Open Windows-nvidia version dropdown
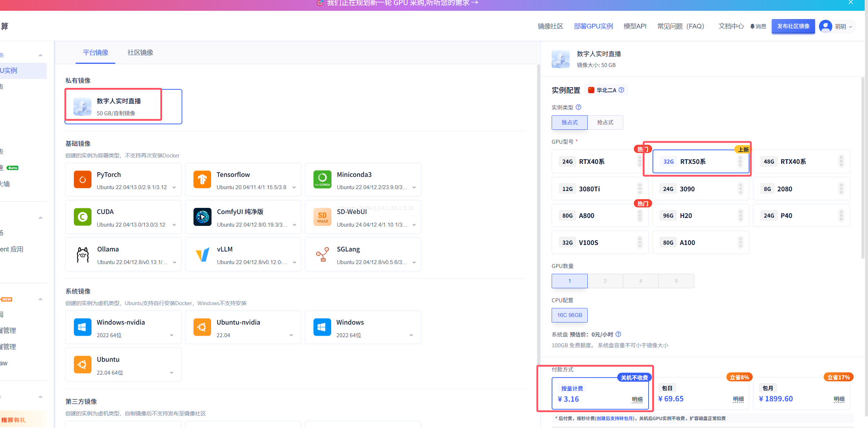The height and width of the screenshot is (428, 868). point(172,335)
